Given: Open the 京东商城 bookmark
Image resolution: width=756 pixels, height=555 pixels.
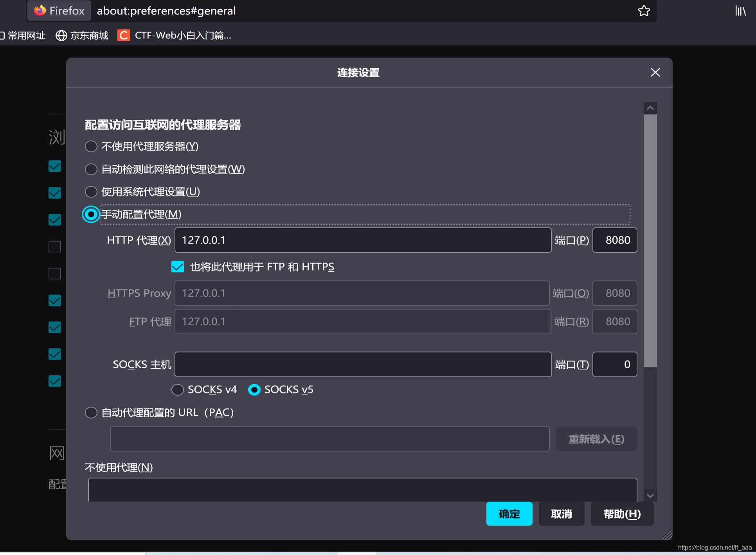Looking at the screenshot, I should click(x=89, y=35).
